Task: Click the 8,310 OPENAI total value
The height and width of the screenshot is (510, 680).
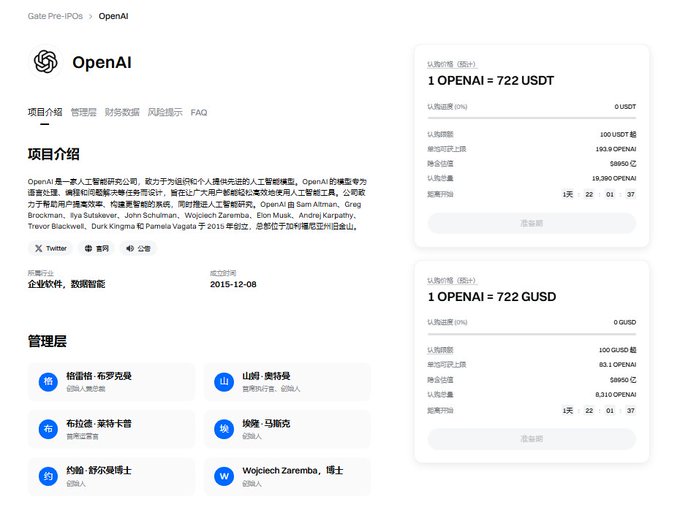Action: pos(616,395)
